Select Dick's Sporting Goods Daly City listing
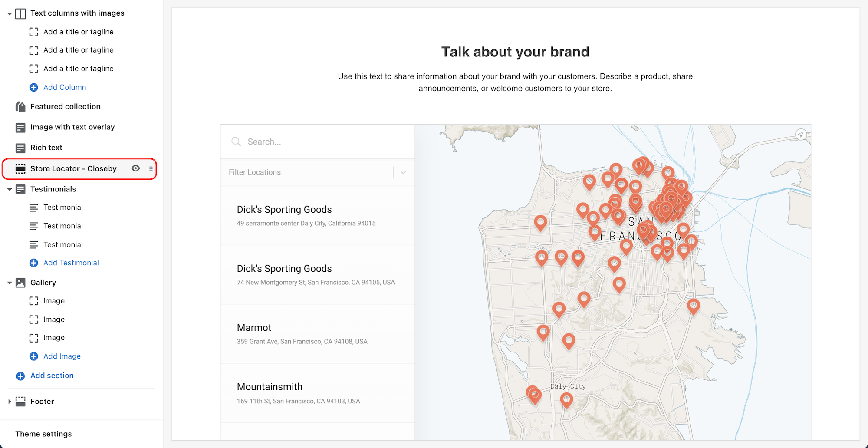Viewport: 868px width, 448px height. [x=318, y=216]
